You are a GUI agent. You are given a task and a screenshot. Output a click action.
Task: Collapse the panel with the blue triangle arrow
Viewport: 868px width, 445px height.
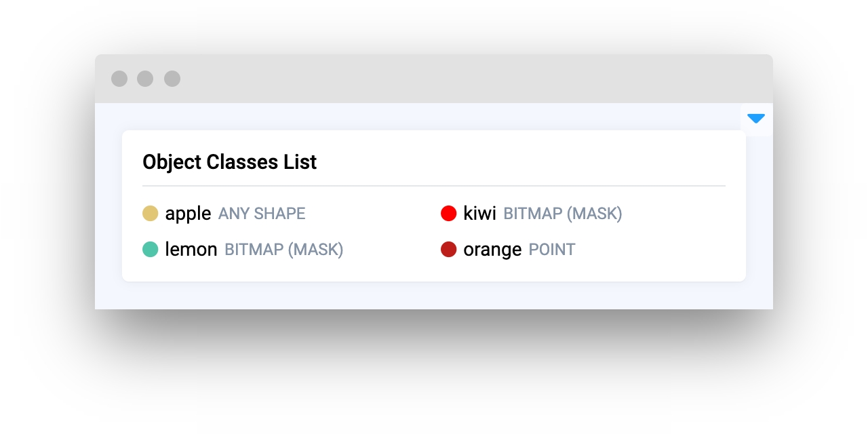[756, 119]
